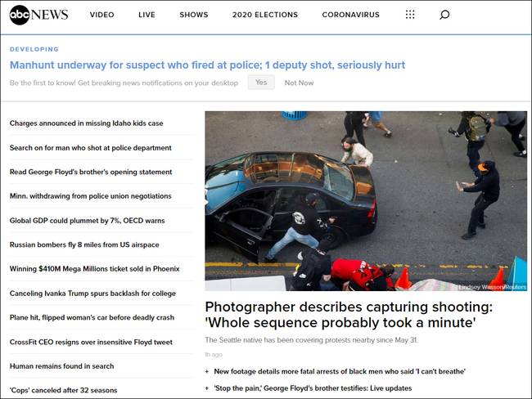Select Shows in the navigation bar
This screenshot has height=399, width=532.
194,15
